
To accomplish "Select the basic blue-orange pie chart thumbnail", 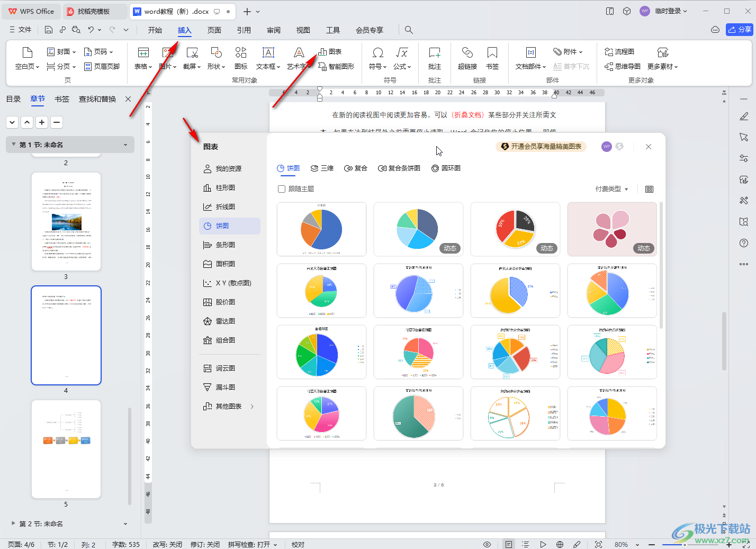I will tap(321, 229).
